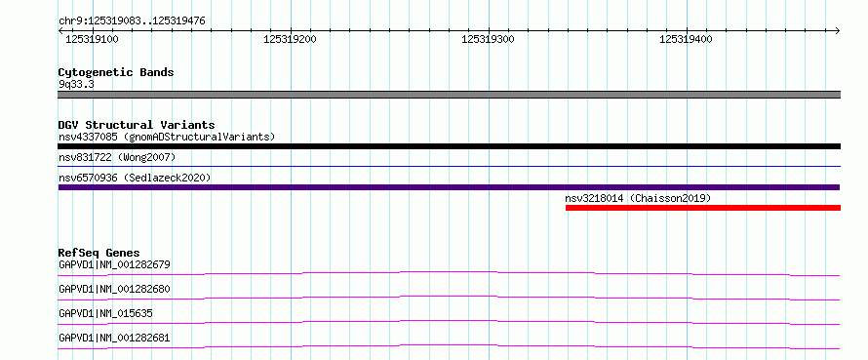Select the red nsv3218014 variant bar
This screenshot has height=360, width=868.
tap(703, 208)
